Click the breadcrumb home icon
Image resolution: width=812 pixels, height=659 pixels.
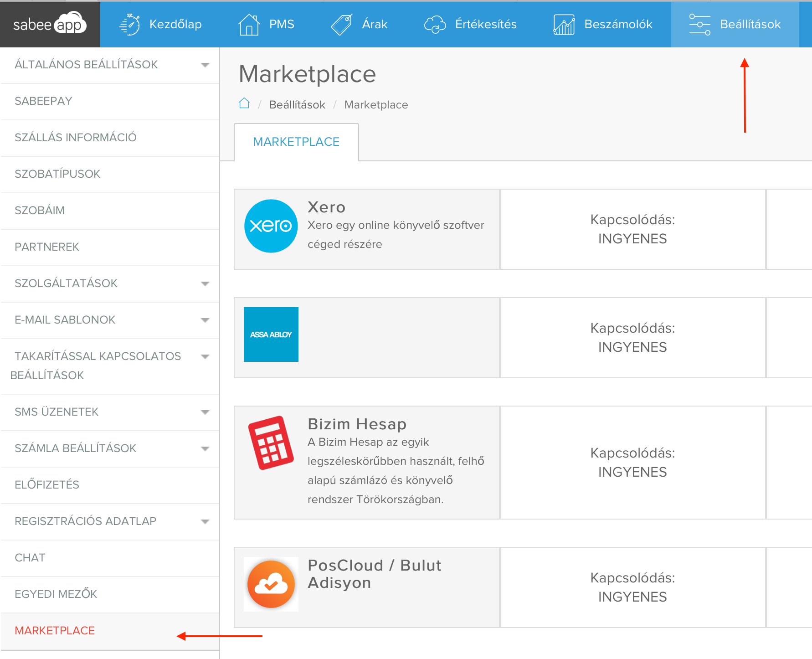click(x=244, y=103)
